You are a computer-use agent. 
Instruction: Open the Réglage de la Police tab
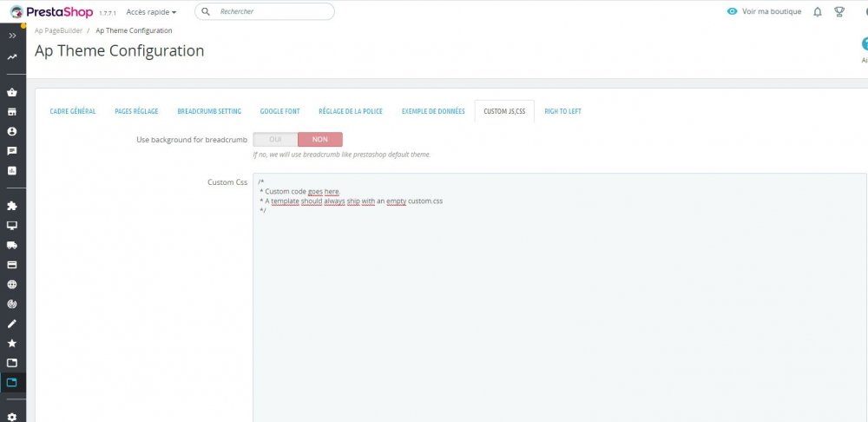(x=351, y=111)
